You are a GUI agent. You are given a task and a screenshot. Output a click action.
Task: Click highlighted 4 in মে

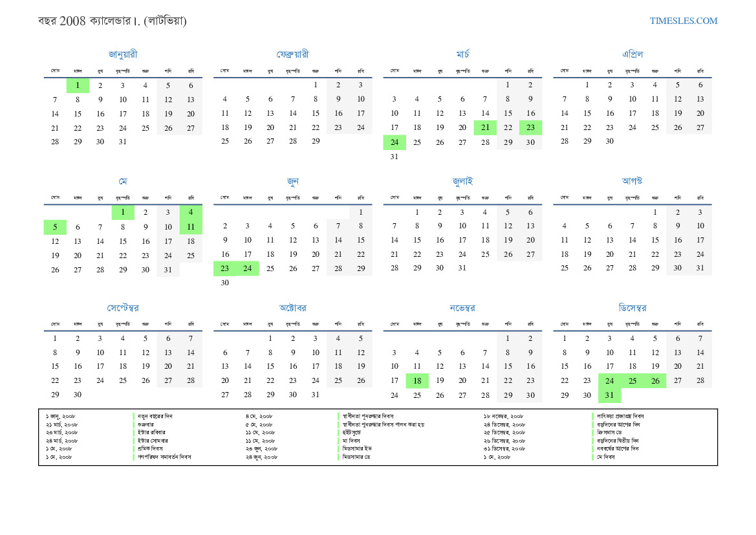pos(191,212)
